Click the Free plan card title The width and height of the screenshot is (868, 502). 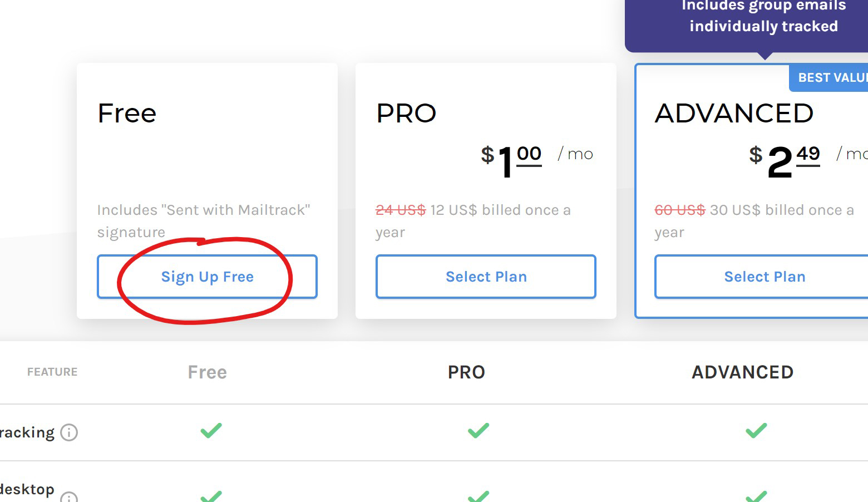pos(127,114)
